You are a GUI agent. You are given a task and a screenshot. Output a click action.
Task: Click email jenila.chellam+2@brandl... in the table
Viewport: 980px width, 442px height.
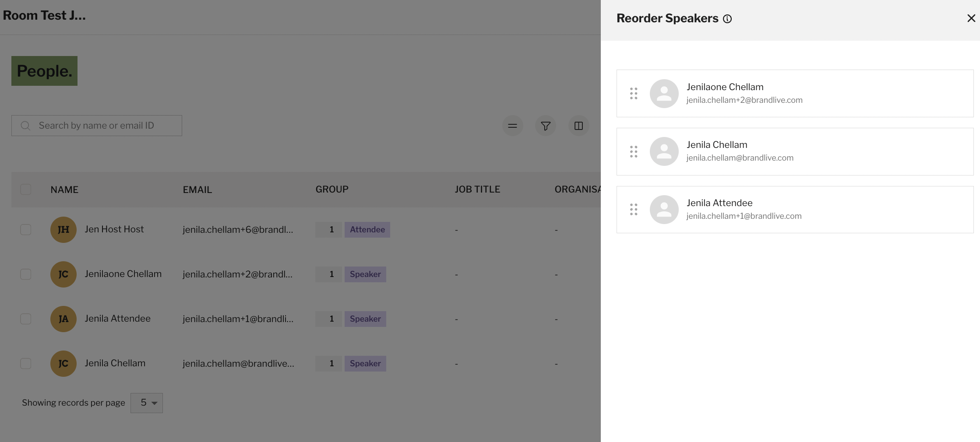tap(237, 274)
